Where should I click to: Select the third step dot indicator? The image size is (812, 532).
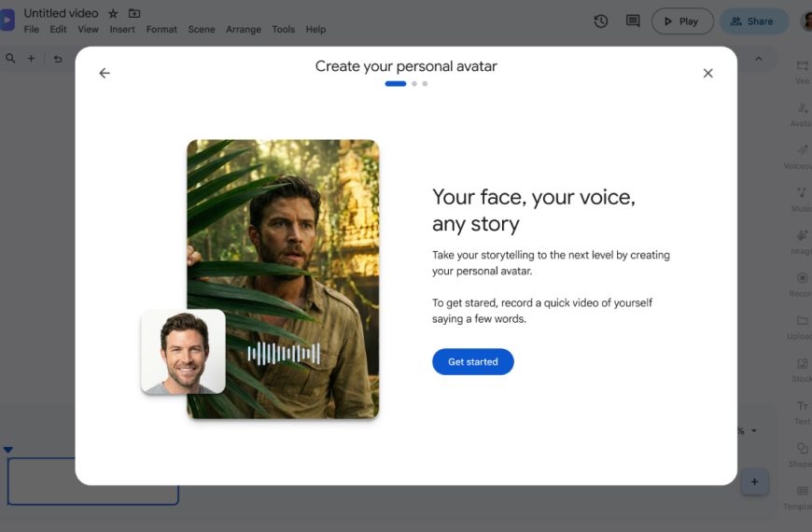click(x=425, y=83)
